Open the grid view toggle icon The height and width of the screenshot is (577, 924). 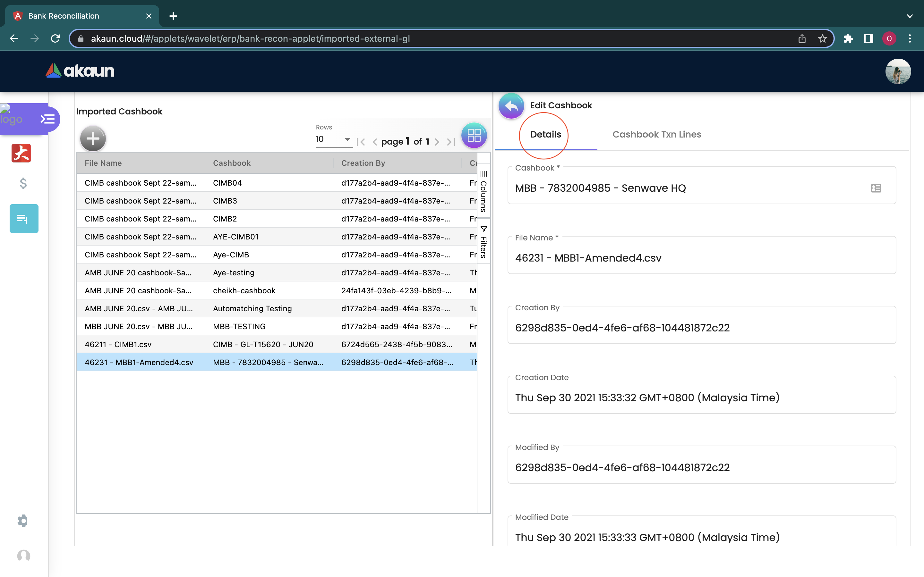coord(474,136)
